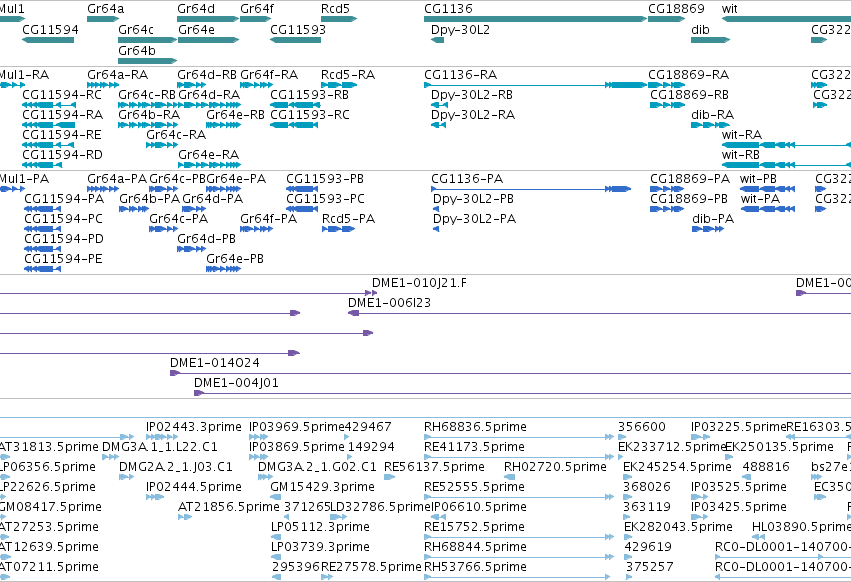
Task: Select the Gr64a gene bar
Action: 103,19
